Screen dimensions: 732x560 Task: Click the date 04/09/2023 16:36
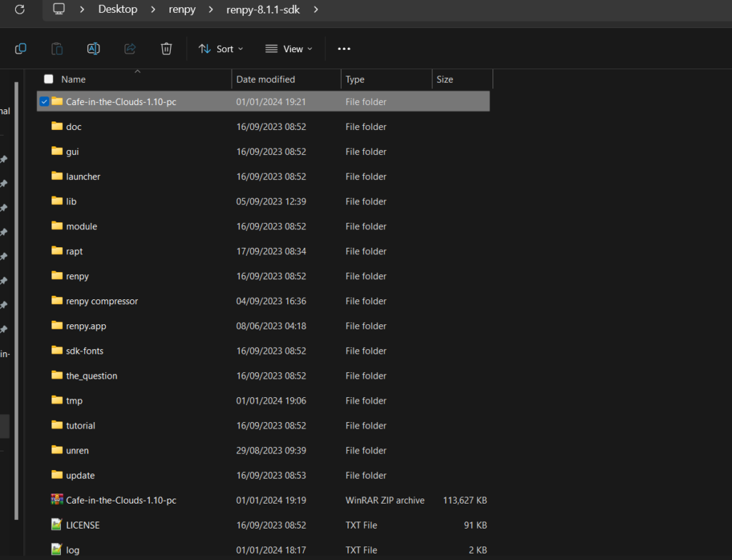(x=271, y=301)
